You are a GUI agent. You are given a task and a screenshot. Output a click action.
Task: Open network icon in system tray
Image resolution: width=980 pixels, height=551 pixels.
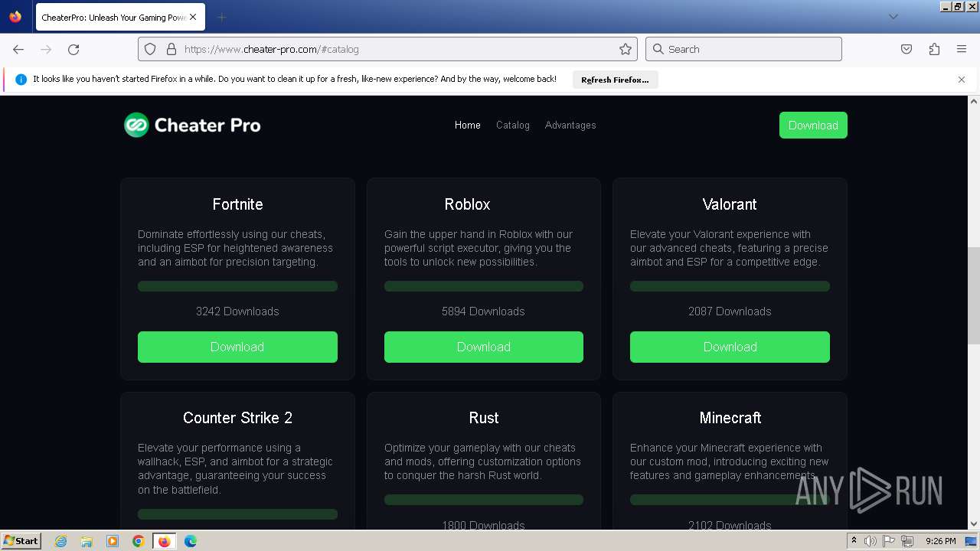[907, 541]
